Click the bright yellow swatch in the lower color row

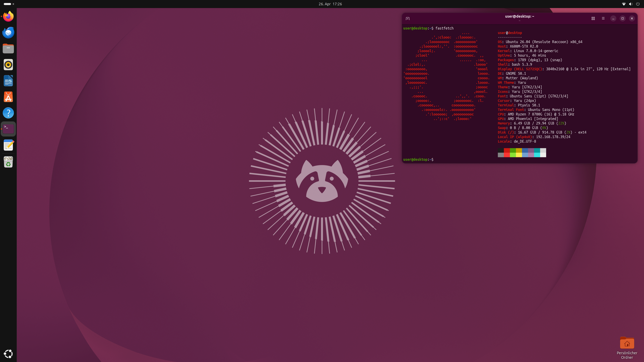[519, 155]
